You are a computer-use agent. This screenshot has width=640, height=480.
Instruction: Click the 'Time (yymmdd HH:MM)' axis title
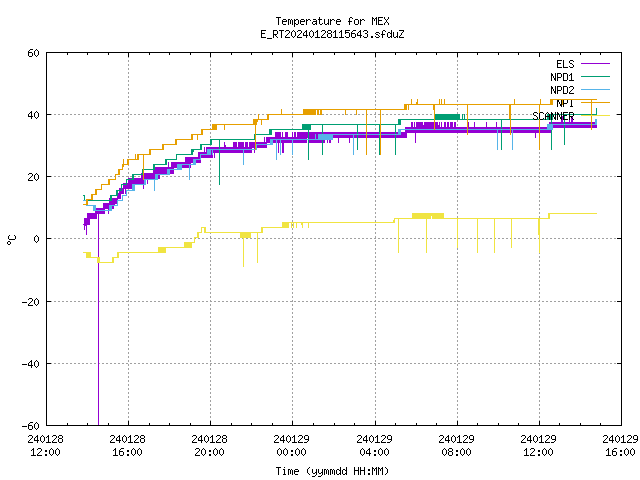332,471
